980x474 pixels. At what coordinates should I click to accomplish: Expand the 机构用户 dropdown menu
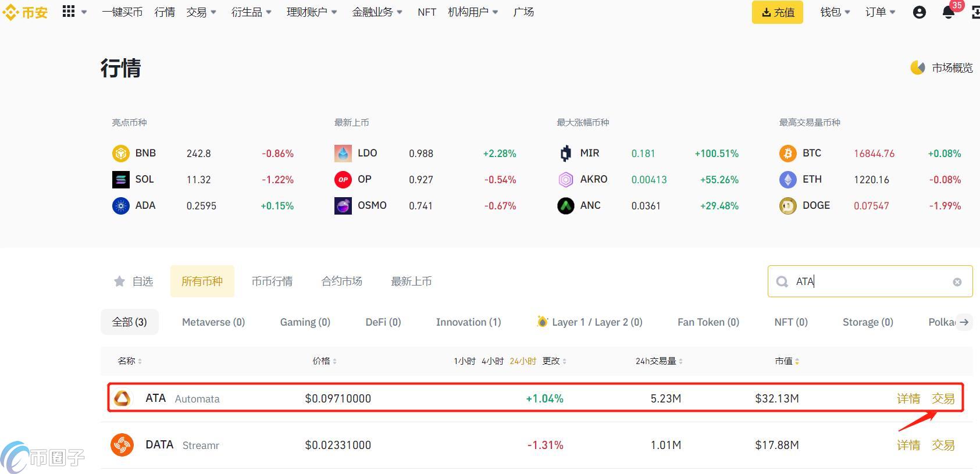[473, 12]
